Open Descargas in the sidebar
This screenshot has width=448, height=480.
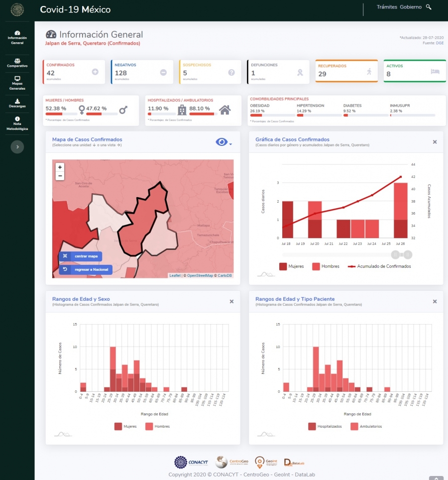click(17, 103)
